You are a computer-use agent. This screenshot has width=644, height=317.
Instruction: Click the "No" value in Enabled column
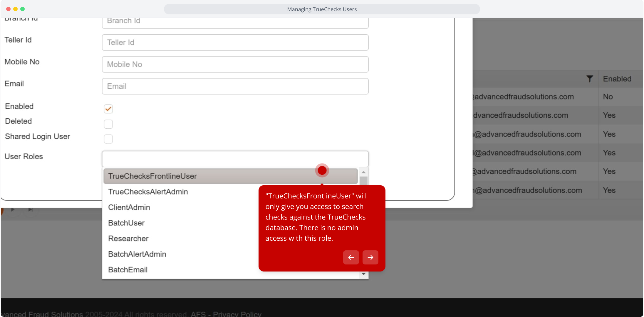(608, 97)
